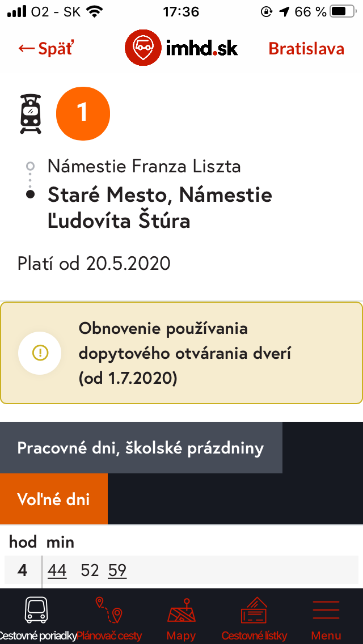Image resolution: width=363 pixels, height=644 pixels.
Task: Tap Námestie Franza Liszta stop name
Action: pyautogui.click(x=144, y=166)
